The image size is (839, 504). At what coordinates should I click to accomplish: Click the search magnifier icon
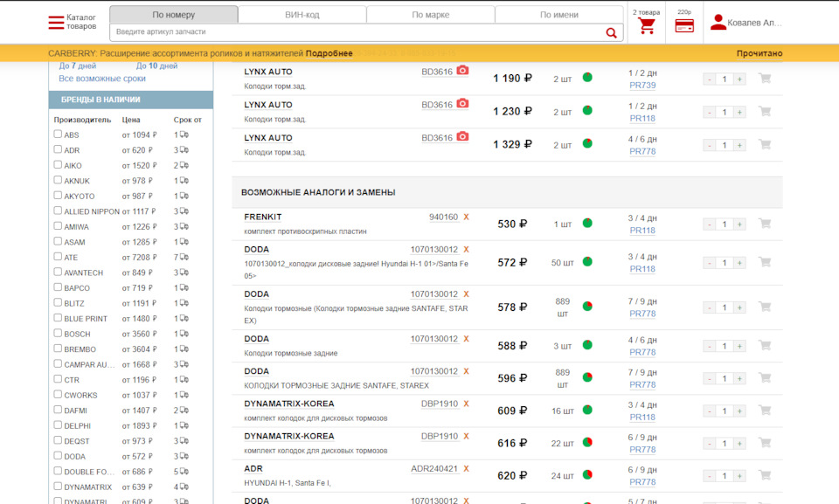coord(611,32)
